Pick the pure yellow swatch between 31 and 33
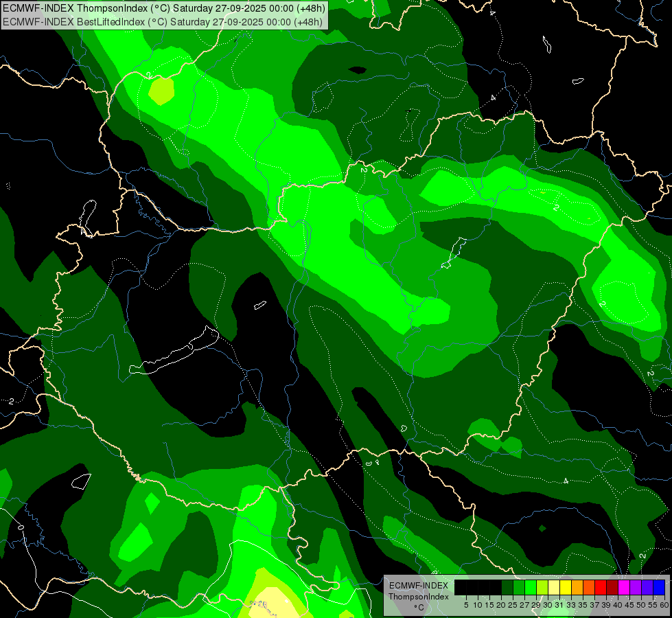This screenshot has height=618, width=672. [x=566, y=587]
